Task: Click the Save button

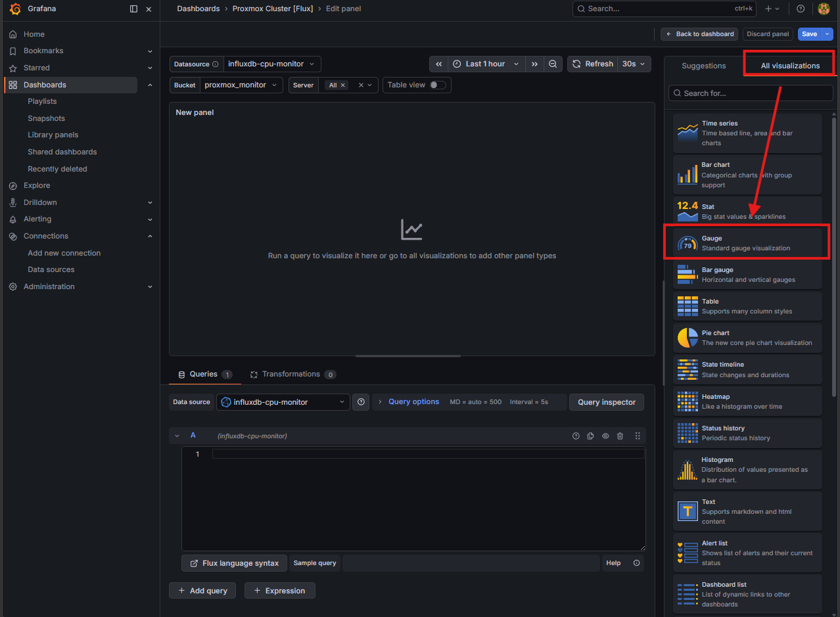Action: point(810,34)
